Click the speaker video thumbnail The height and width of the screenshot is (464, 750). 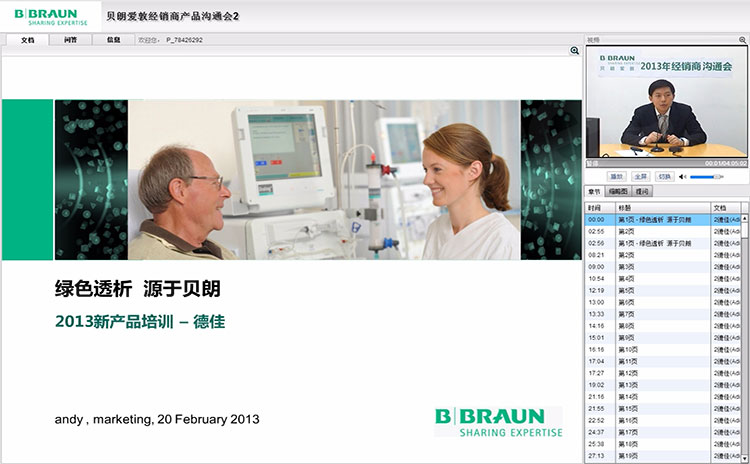(x=666, y=102)
